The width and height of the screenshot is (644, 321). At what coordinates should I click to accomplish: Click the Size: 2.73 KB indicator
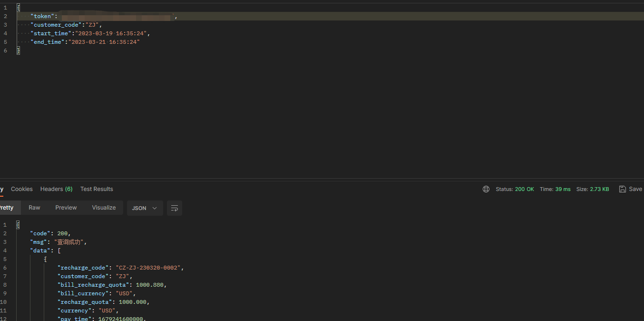593,189
